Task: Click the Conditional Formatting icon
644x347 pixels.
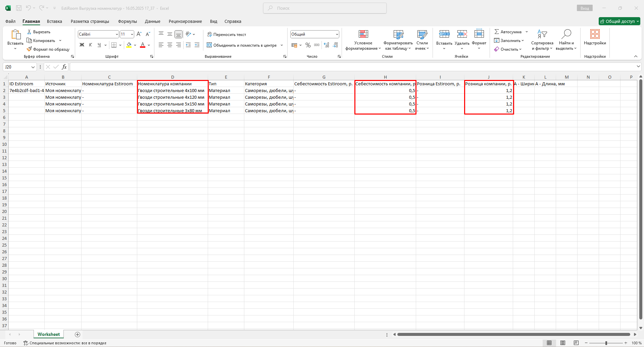Action: coord(363,34)
